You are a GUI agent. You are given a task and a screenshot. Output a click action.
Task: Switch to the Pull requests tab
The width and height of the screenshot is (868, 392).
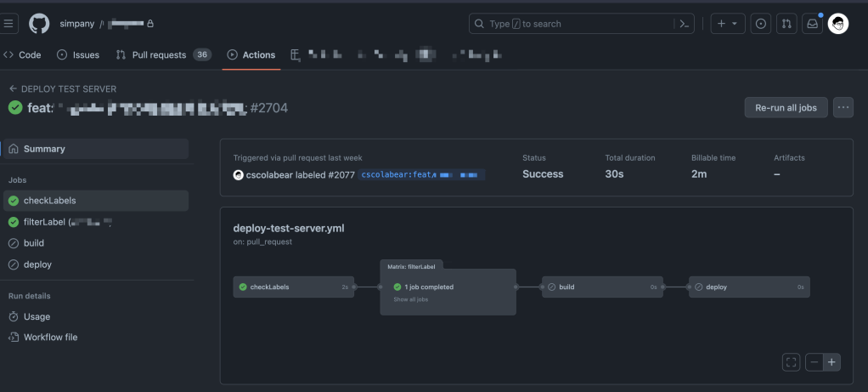pos(163,55)
